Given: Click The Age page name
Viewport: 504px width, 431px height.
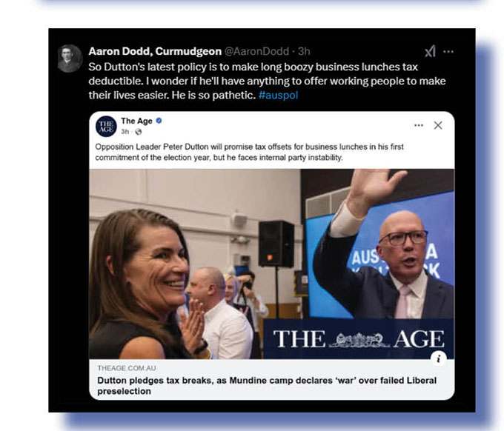Looking at the screenshot, I should [x=136, y=121].
